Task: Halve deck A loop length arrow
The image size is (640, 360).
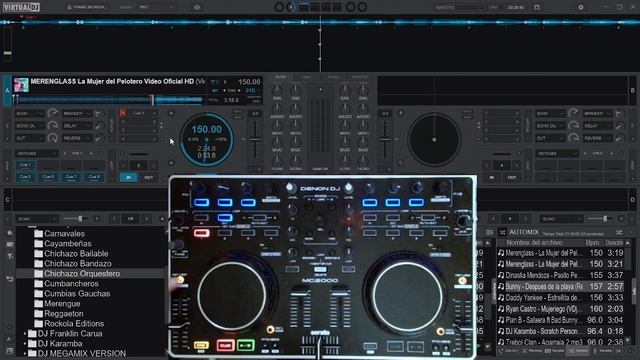Action: [124, 165]
